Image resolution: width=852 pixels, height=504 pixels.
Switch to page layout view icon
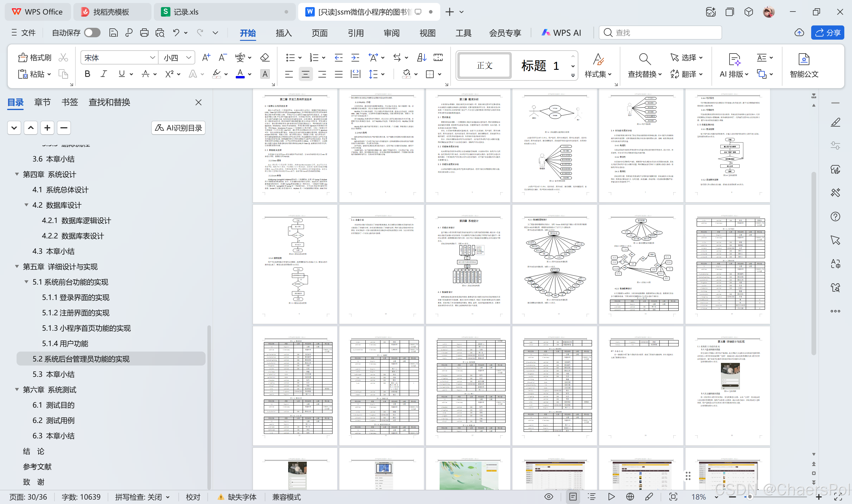(x=573, y=497)
